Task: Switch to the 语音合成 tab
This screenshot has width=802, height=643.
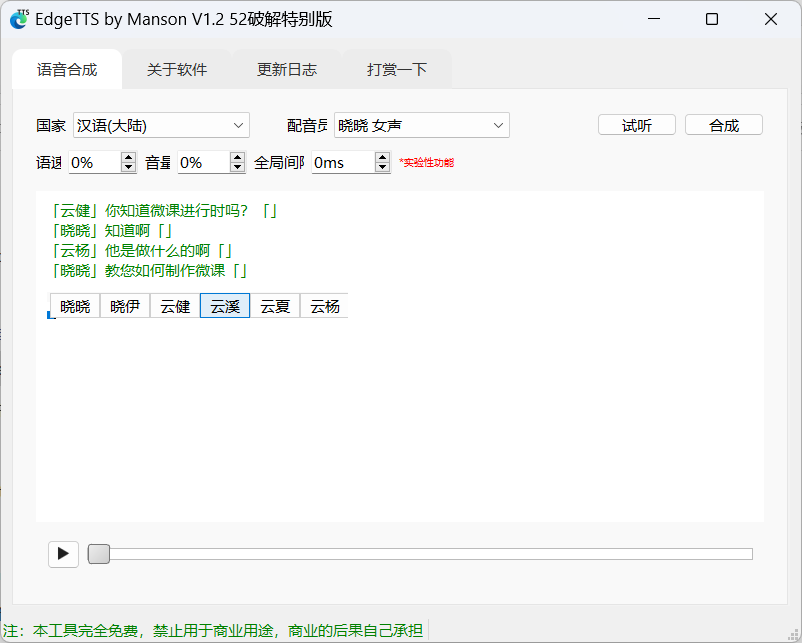Action: pyautogui.click(x=67, y=70)
